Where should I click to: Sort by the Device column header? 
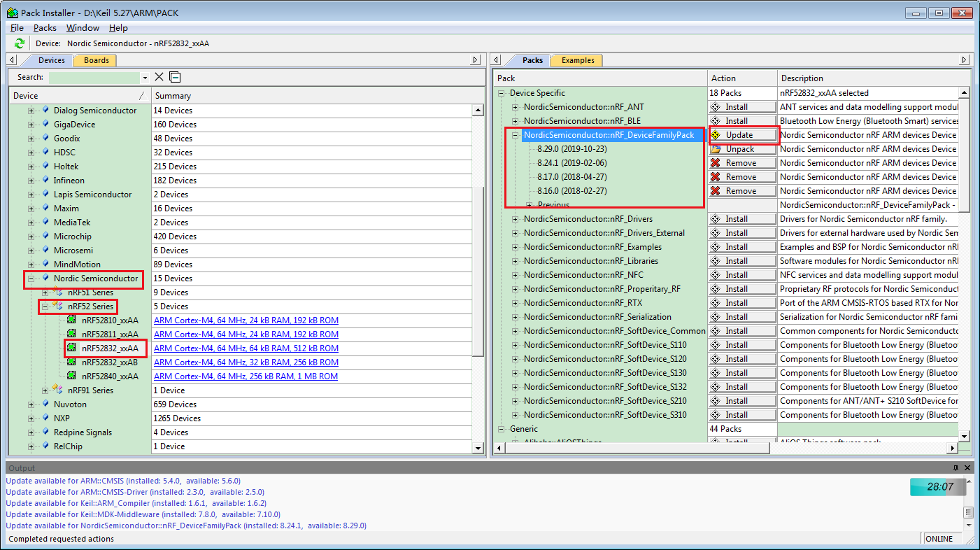(x=80, y=96)
